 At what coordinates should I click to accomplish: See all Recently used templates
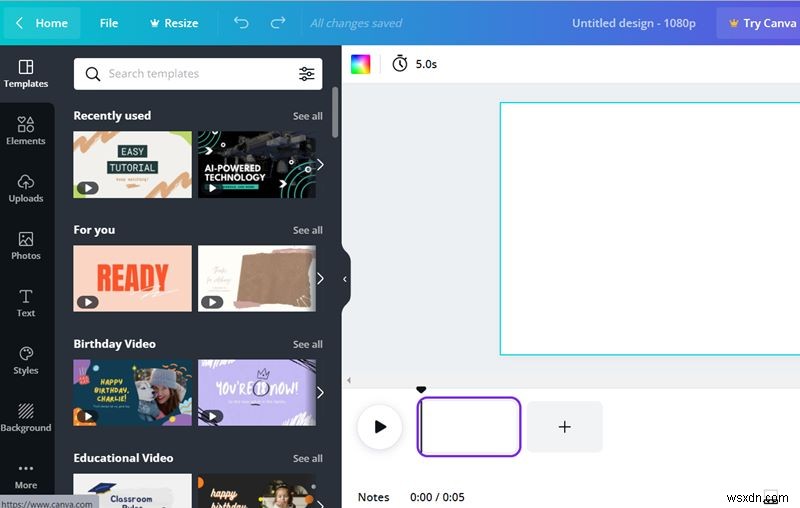(x=308, y=116)
